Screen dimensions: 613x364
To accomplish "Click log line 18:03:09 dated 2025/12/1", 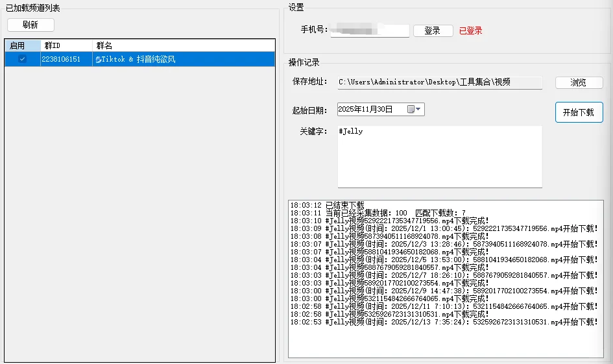I will pyautogui.click(x=444, y=228).
